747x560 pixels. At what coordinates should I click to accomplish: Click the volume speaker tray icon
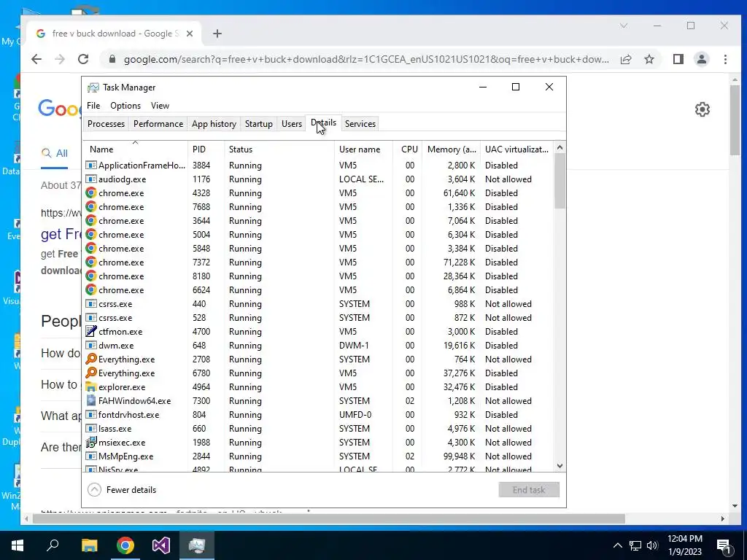pos(652,545)
